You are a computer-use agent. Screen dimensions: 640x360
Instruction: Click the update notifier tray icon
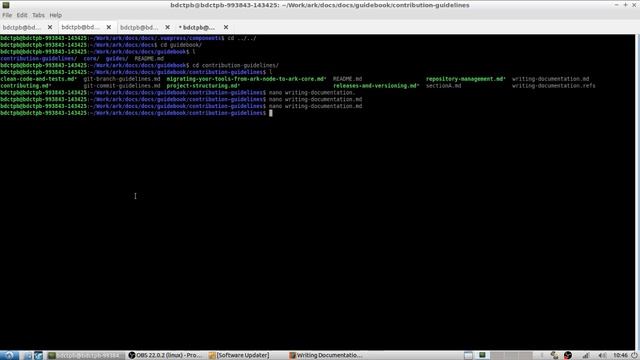pos(554,356)
